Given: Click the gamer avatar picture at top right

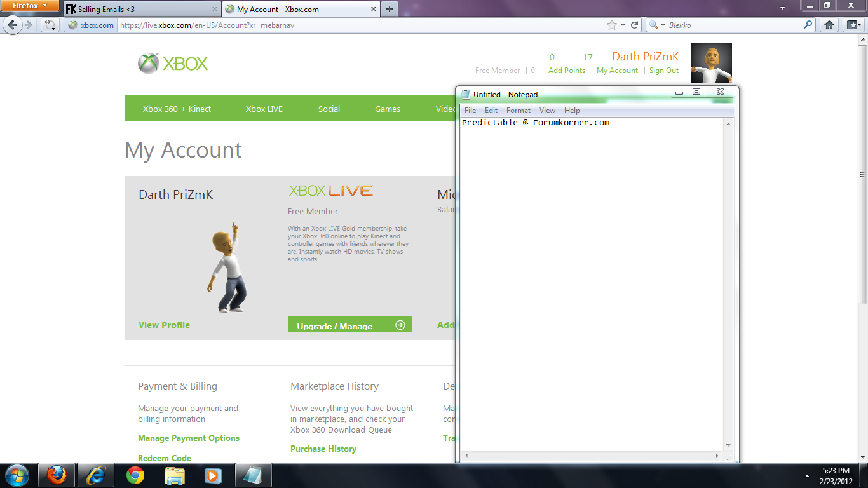Looking at the screenshot, I should pyautogui.click(x=712, y=63).
